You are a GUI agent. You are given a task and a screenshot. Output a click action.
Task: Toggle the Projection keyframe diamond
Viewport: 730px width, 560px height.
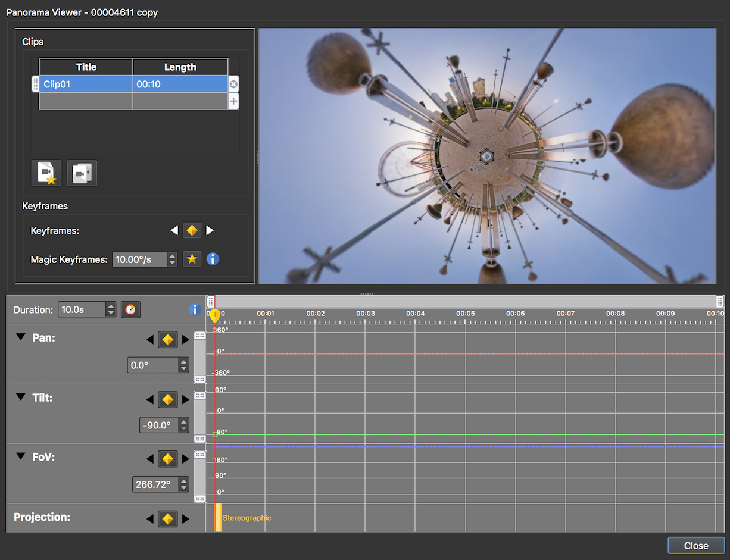[168, 519]
